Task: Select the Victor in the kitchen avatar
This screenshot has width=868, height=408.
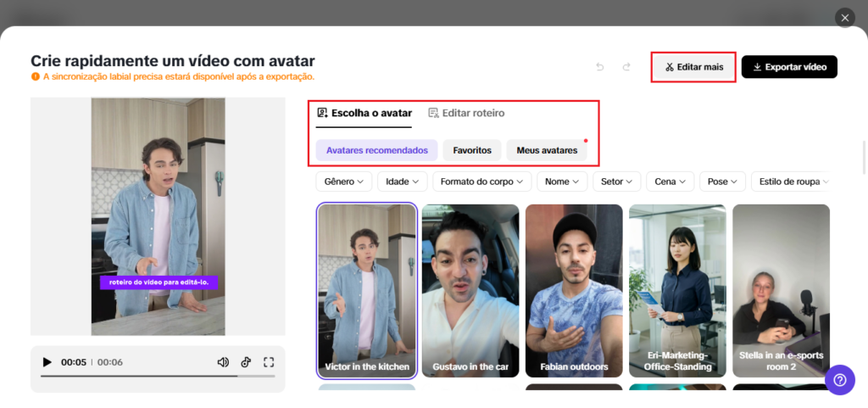Action: tap(367, 291)
